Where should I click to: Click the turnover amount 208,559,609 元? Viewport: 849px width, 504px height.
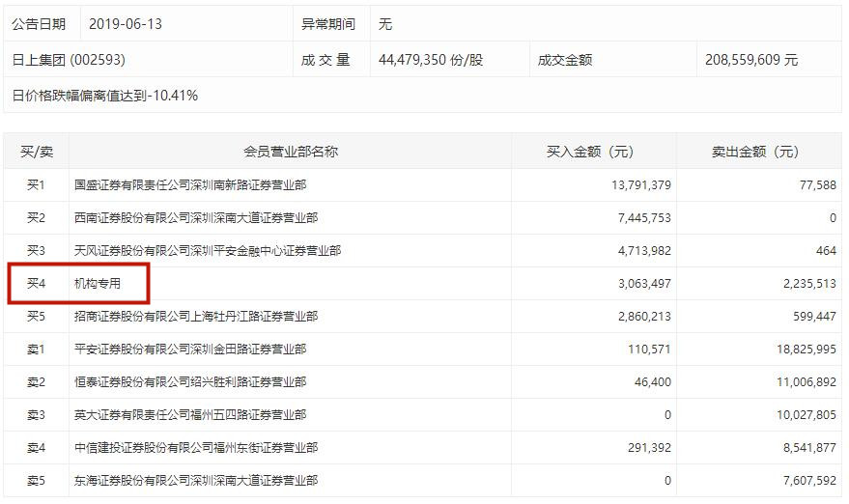(x=751, y=60)
